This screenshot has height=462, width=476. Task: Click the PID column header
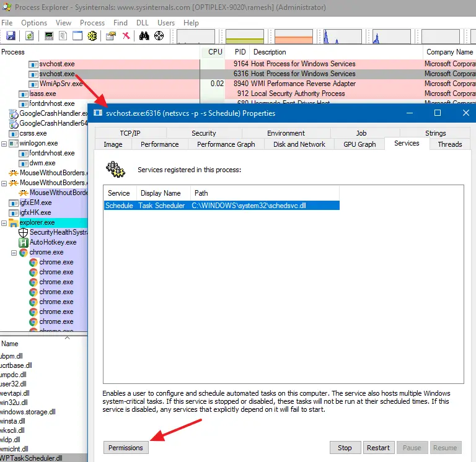click(237, 52)
